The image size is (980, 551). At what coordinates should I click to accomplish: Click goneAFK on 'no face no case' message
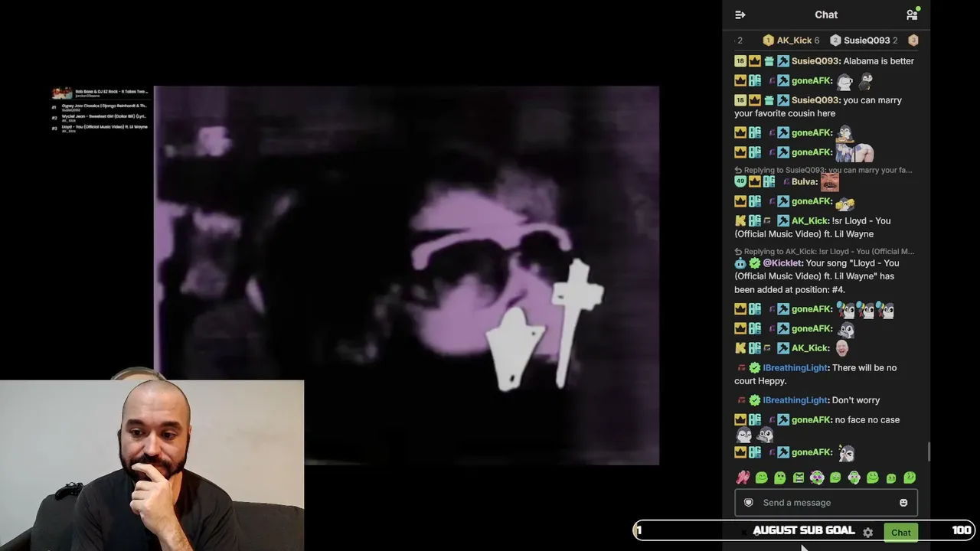click(811, 420)
